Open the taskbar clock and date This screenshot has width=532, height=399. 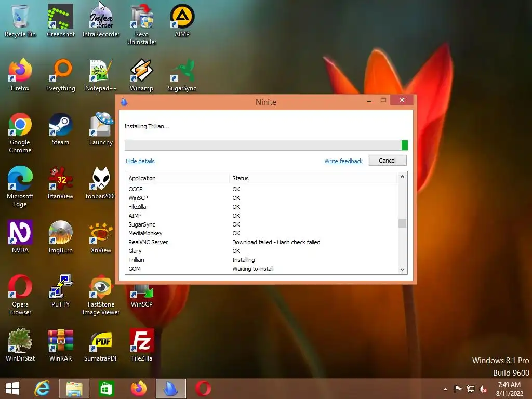pyautogui.click(x=509, y=389)
